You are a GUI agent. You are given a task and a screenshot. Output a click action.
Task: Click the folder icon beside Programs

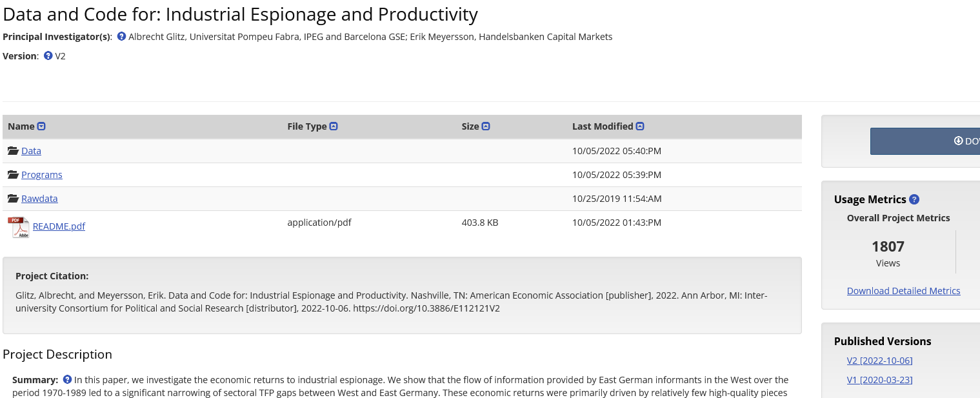[x=12, y=174]
